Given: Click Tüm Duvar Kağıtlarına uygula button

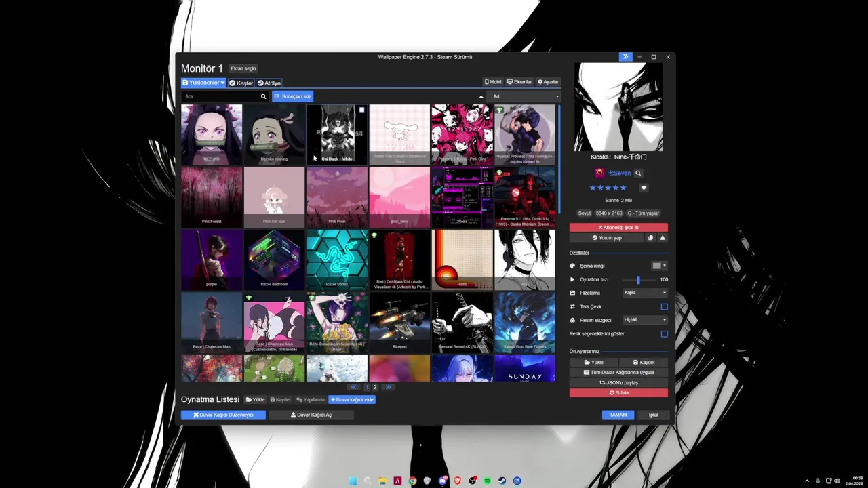Looking at the screenshot, I should point(618,372).
